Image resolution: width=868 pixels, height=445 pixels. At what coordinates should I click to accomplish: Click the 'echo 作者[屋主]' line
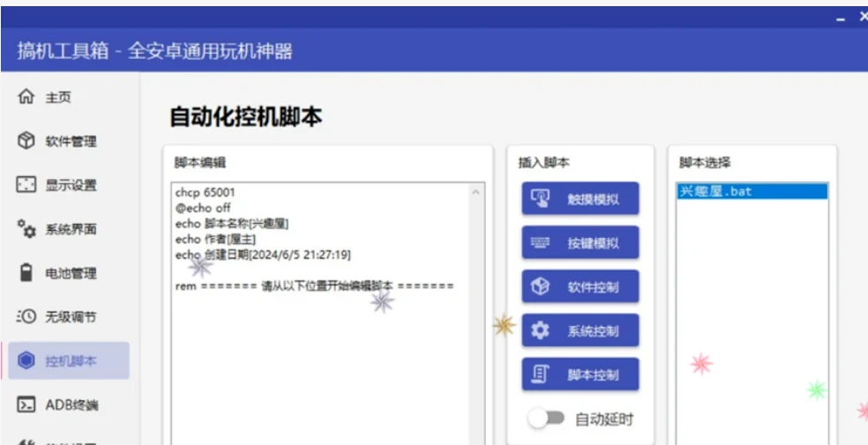[215, 240]
